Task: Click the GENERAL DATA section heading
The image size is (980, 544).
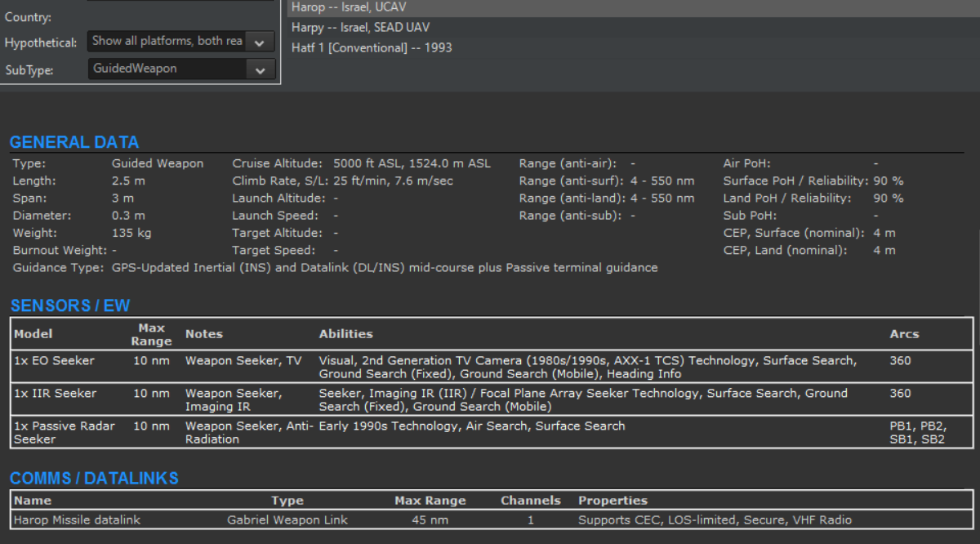Action: (x=74, y=142)
